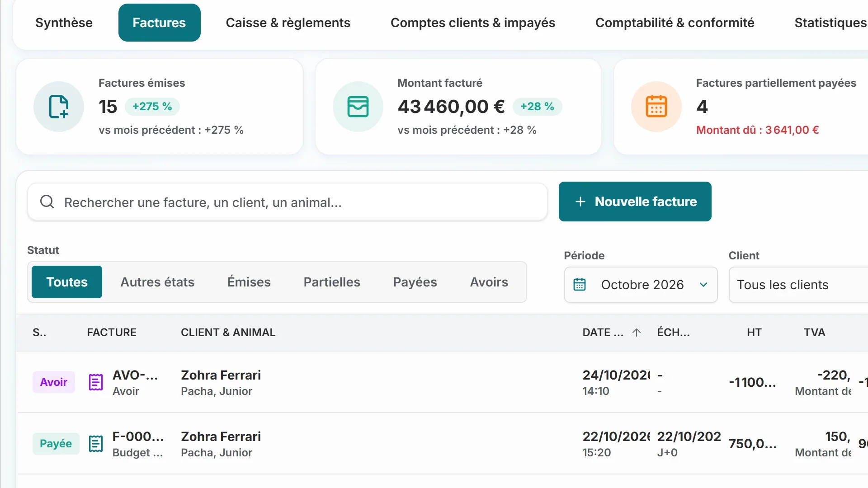Open the Tous les clients dropdown
The width and height of the screenshot is (868, 488).
(x=798, y=285)
